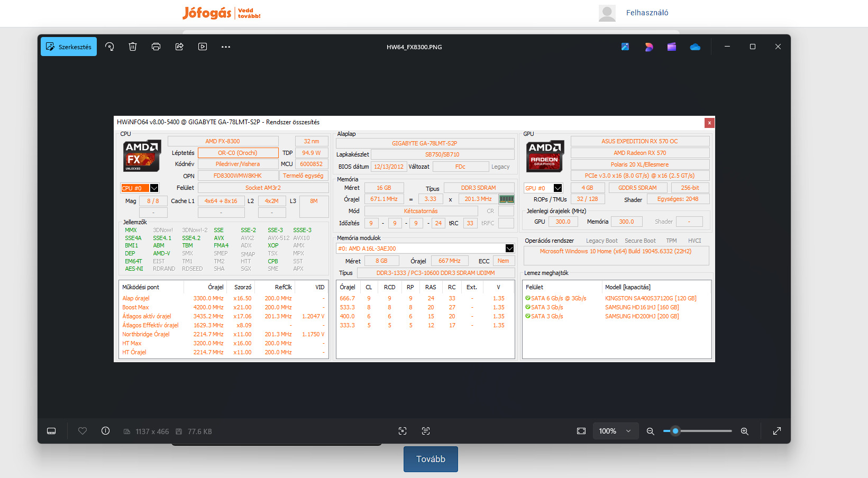Click the Microsoft Windows 10 Home text
868x478 pixels.
616,251
